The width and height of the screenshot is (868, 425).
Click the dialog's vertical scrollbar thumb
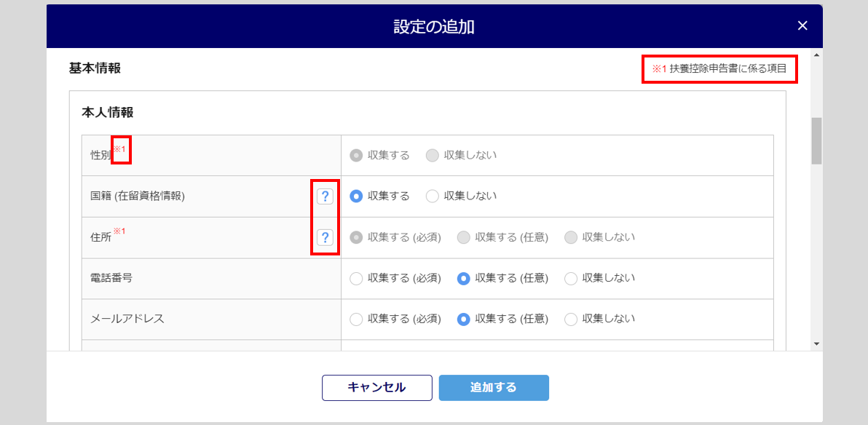(x=816, y=140)
